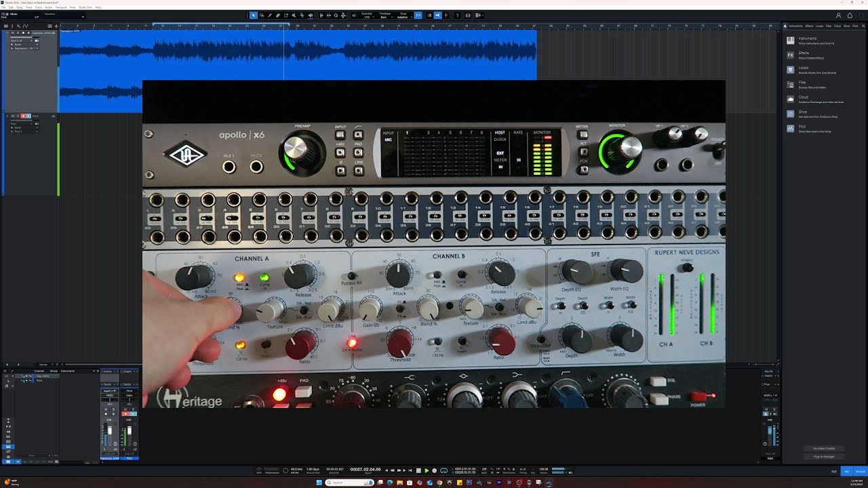
Task: Click highlighted keyboard icon in mixer sidebar
Action: (x=8, y=447)
